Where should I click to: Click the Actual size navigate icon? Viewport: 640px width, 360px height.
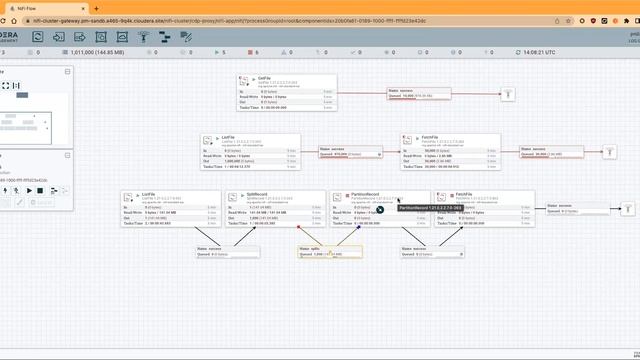[x=16, y=85]
